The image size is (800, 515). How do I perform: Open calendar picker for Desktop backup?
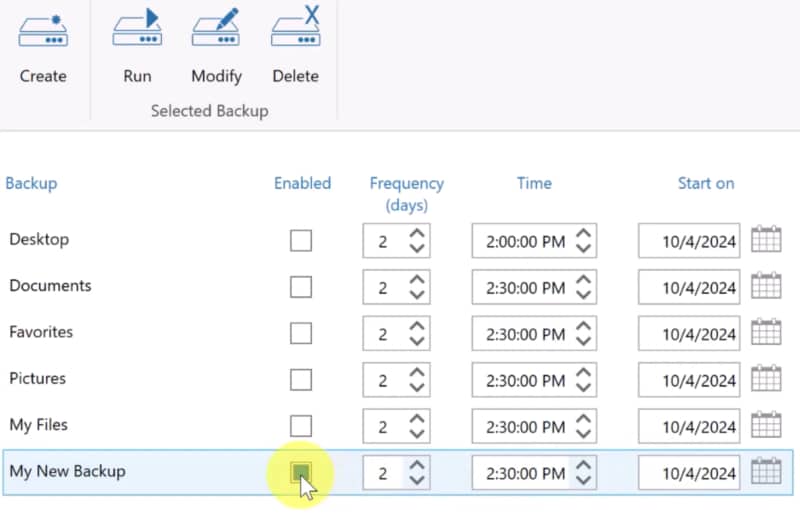pos(765,241)
